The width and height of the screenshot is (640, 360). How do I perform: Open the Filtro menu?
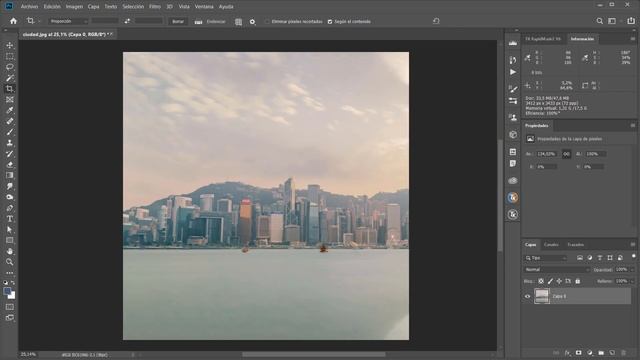pyautogui.click(x=155, y=7)
